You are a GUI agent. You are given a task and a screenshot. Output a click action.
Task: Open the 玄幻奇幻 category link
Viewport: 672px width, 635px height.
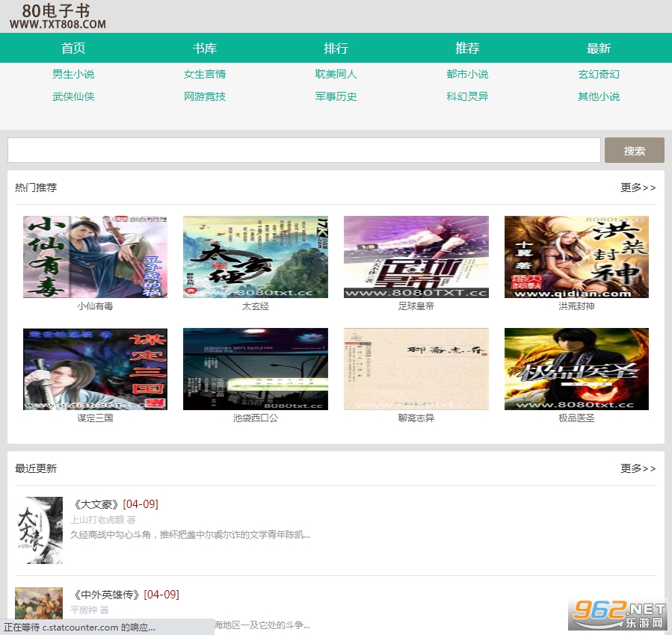point(599,74)
